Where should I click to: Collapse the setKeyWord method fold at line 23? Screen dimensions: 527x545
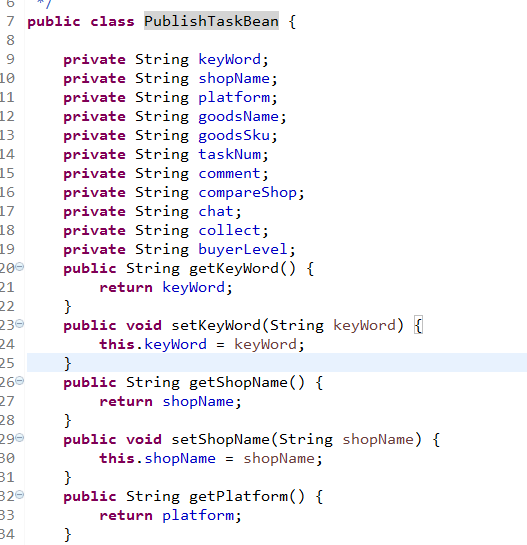coord(20,324)
